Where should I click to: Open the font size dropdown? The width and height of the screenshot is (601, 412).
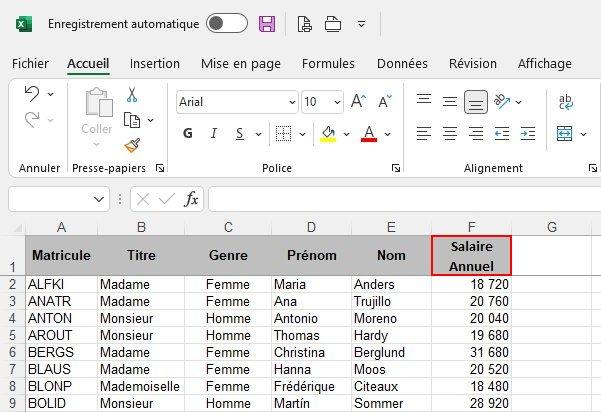[x=337, y=102]
